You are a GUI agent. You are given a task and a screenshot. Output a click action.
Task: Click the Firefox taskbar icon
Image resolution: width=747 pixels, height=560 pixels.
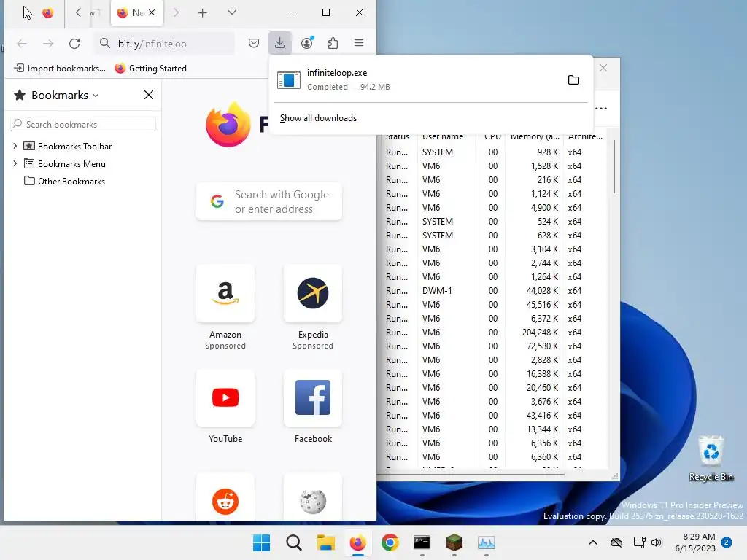coord(357,542)
